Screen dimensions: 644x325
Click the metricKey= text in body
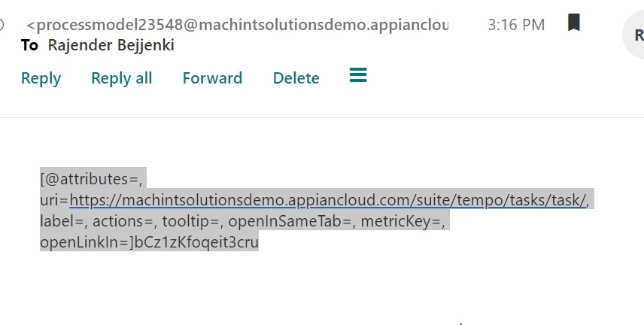click(402, 221)
